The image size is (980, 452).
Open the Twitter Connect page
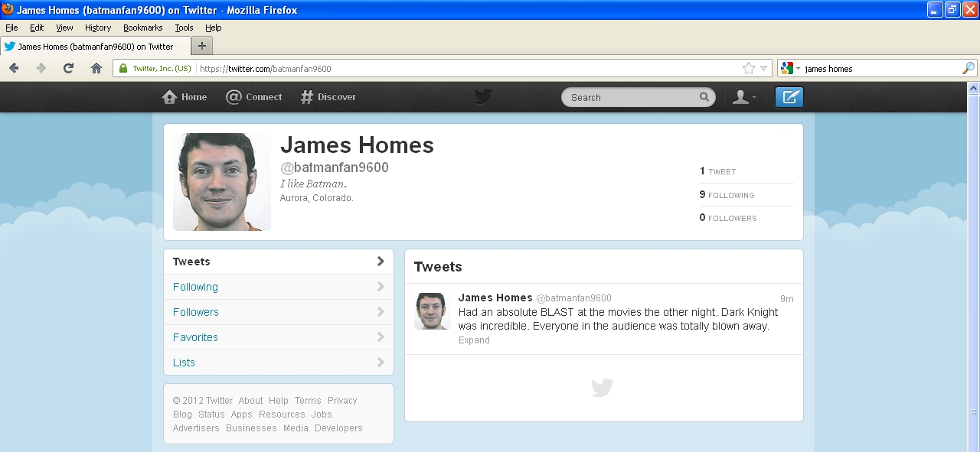click(x=253, y=97)
